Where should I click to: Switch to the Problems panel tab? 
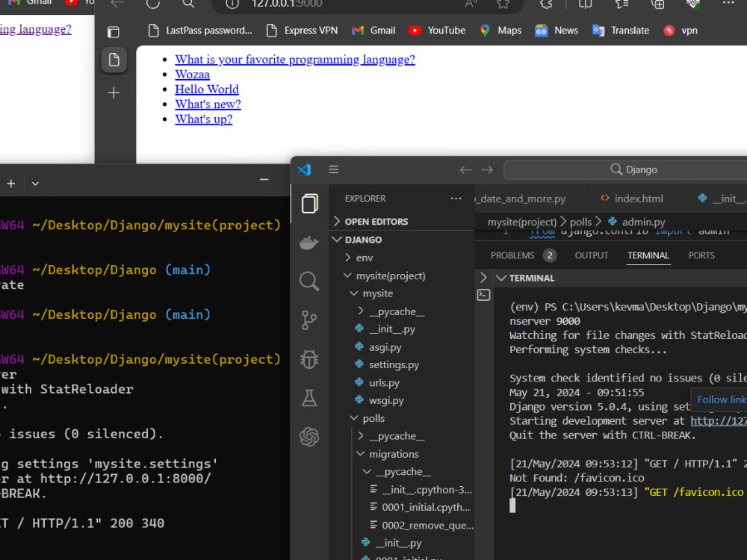523,255
